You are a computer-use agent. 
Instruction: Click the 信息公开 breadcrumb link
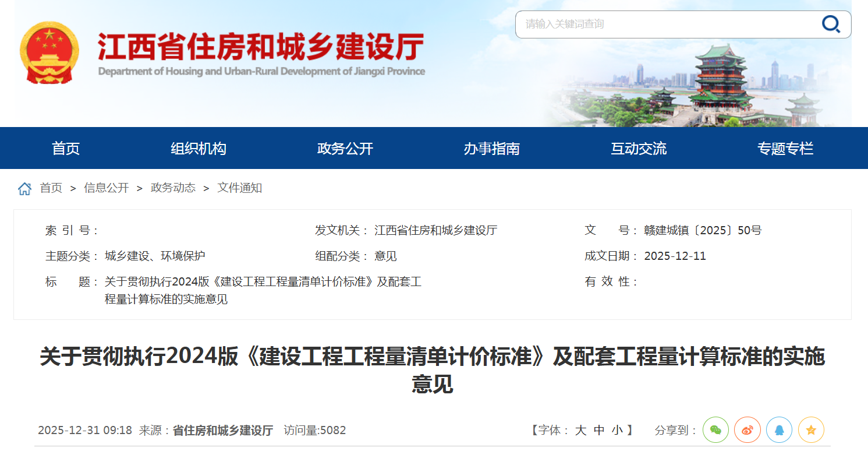pos(107,188)
